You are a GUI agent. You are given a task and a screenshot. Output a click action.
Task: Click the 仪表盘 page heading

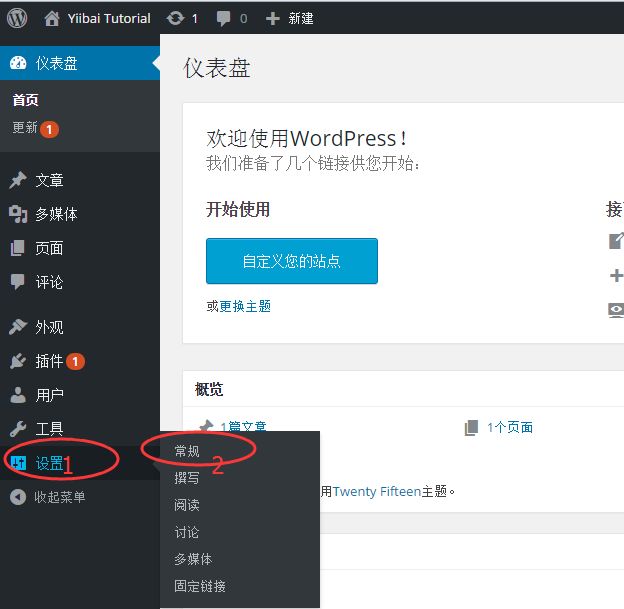(217, 68)
